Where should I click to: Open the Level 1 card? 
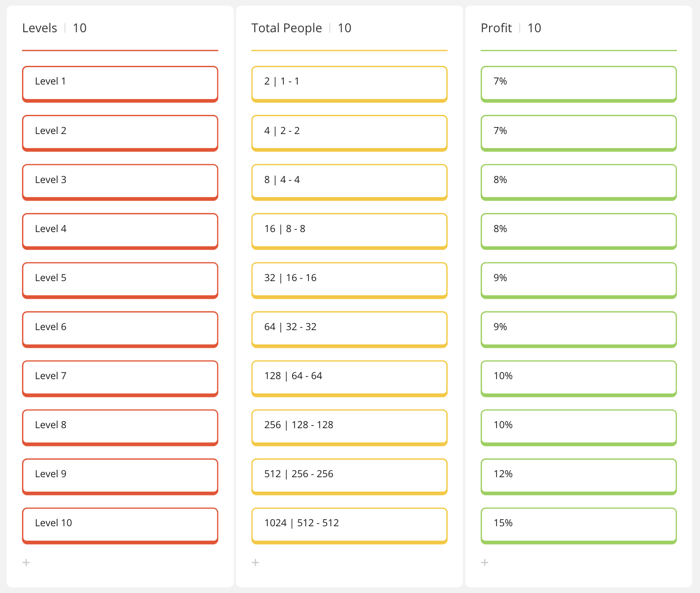[x=120, y=84]
